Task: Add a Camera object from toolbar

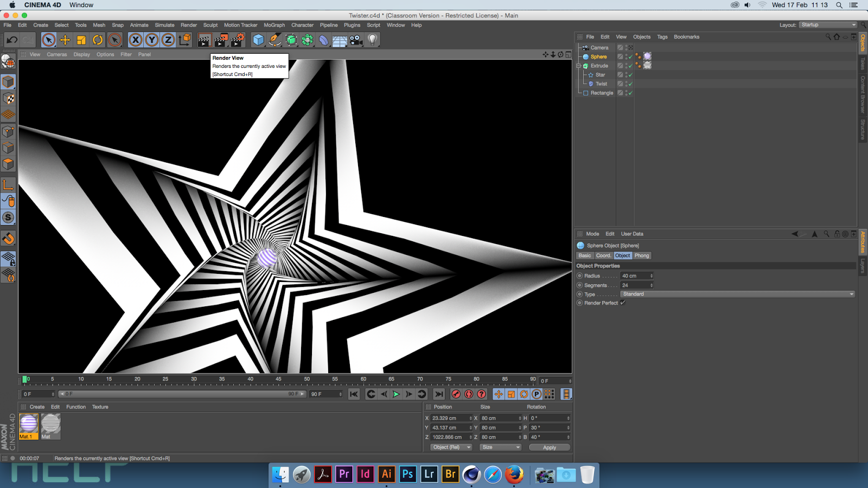Action: (356, 40)
